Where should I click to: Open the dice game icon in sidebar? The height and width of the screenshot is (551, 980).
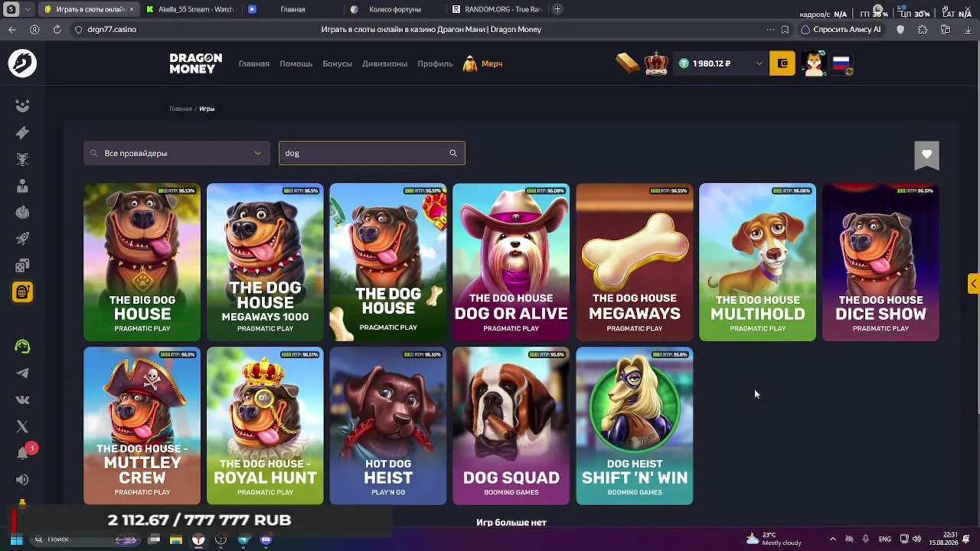22,266
